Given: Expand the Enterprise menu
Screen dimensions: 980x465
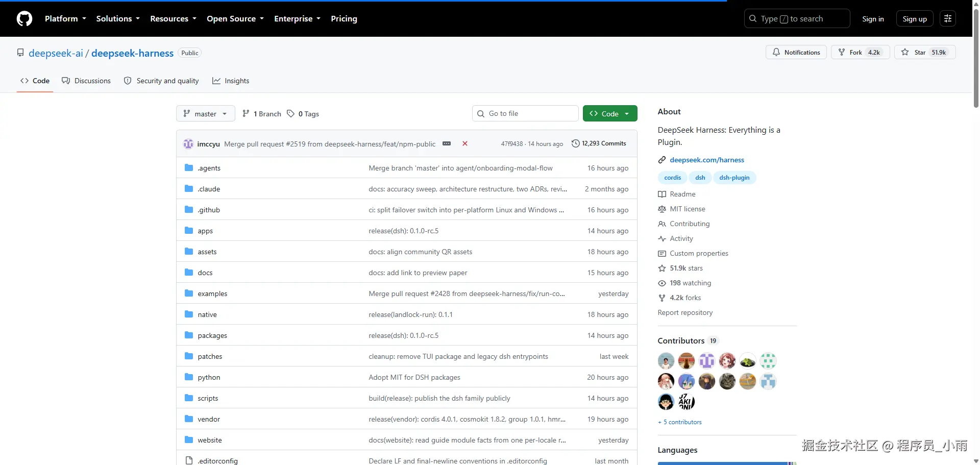Looking at the screenshot, I should click(297, 19).
